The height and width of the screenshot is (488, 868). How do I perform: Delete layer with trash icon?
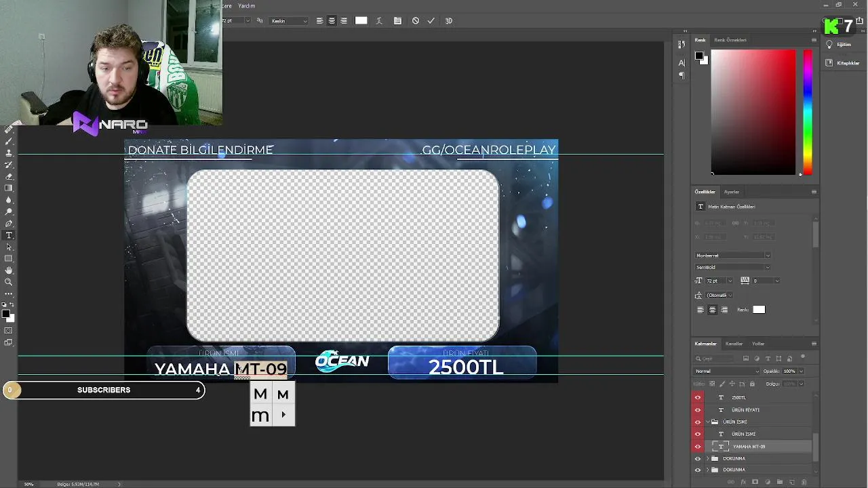(x=804, y=482)
